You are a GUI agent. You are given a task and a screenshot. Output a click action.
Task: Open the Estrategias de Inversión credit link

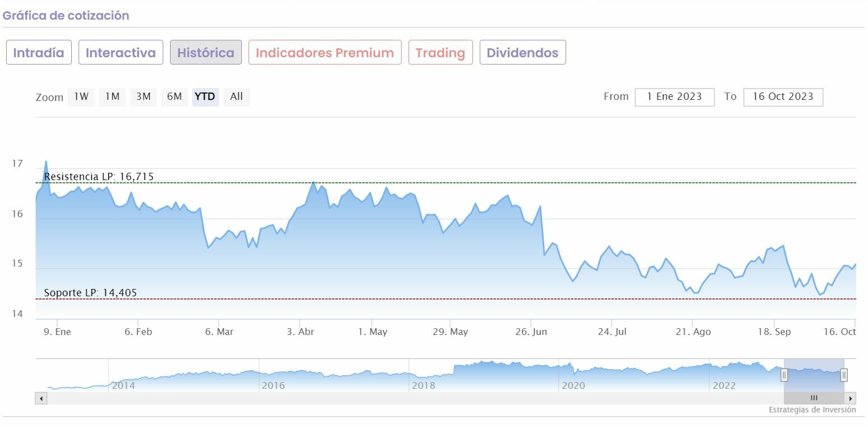tap(812, 410)
